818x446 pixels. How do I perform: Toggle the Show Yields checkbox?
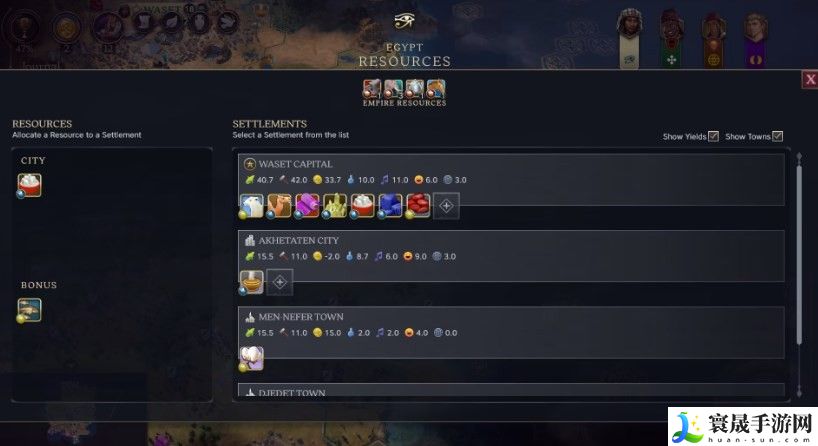[714, 136]
